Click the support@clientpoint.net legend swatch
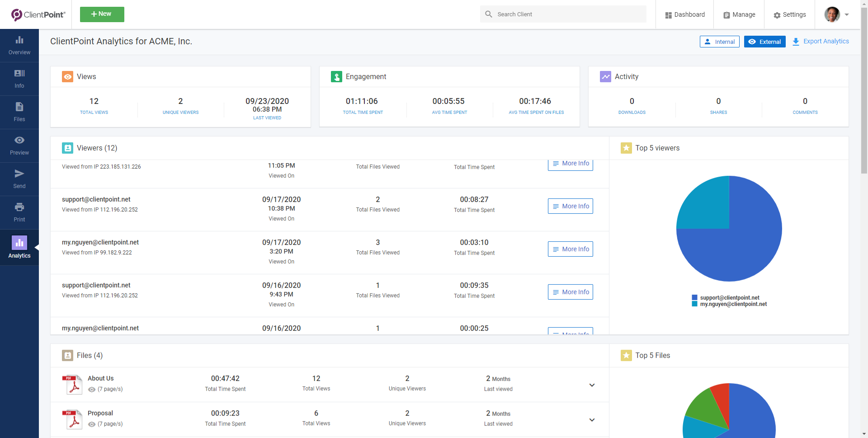The image size is (868, 438). pyautogui.click(x=695, y=297)
